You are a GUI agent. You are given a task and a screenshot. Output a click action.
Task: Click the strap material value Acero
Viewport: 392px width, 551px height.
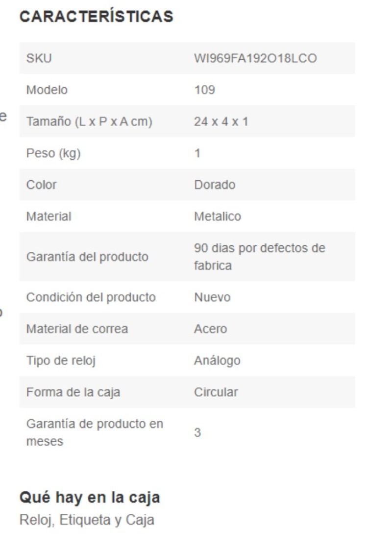point(210,329)
